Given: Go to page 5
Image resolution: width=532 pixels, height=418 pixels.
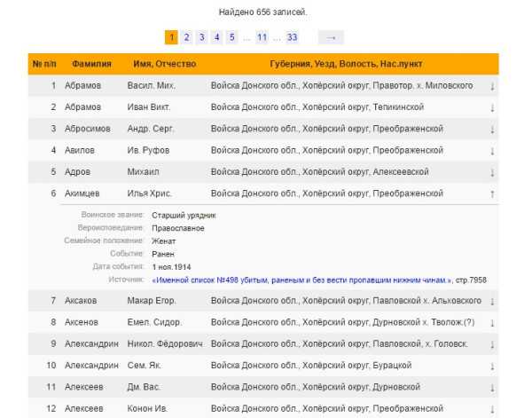Looking at the screenshot, I should pos(232,37).
